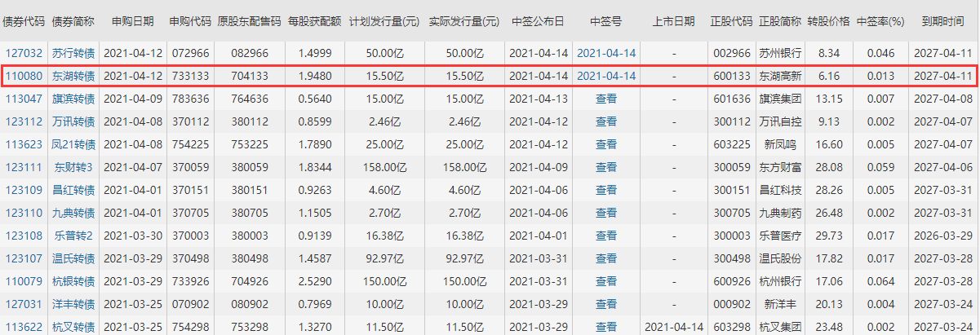Screen dimensions: 980x335
Task: Click 查看 in the 旗滨转债 row
Action: 605,99
